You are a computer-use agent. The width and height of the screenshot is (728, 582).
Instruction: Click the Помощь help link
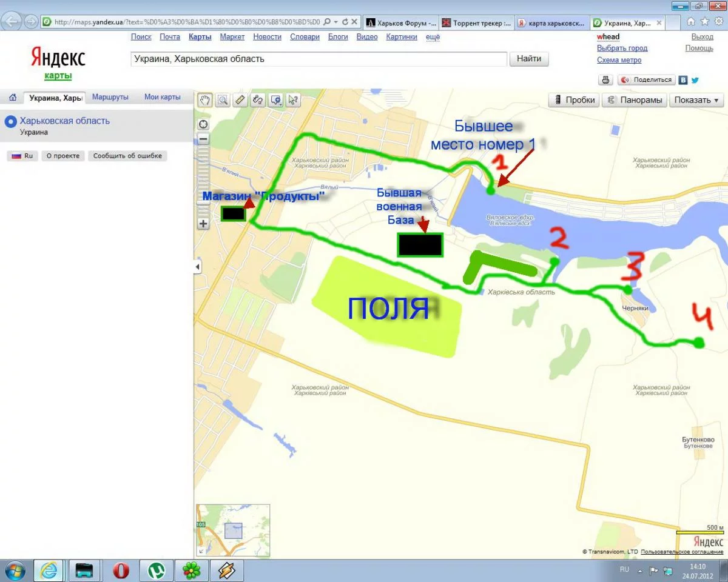699,48
